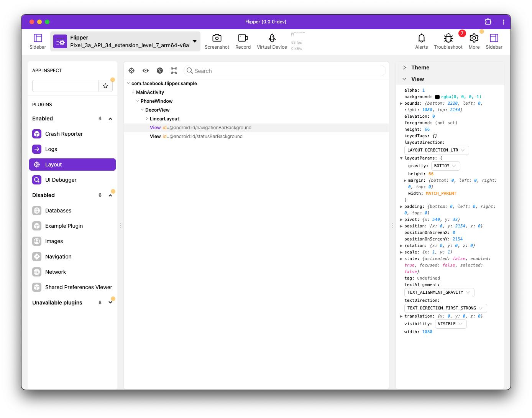Open the layoutDirection LAYOUT_DIRECTION_LTR dropdown

coord(437,150)
